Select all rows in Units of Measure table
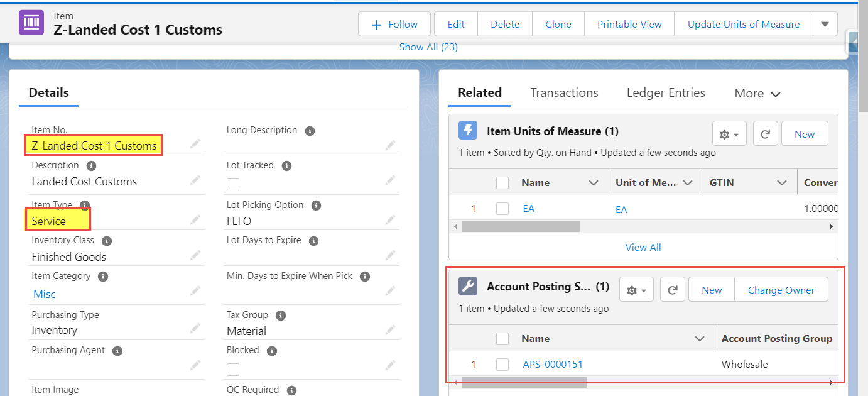 coord(502,183)
